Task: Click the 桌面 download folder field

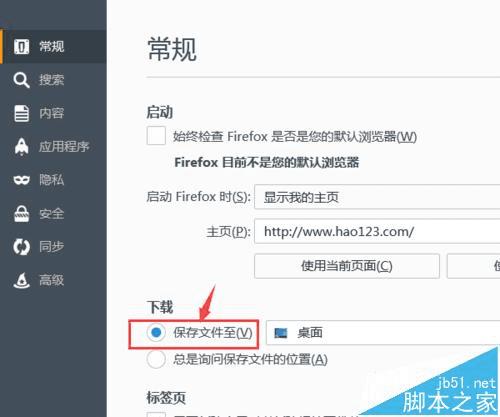Action: [383, 333]
